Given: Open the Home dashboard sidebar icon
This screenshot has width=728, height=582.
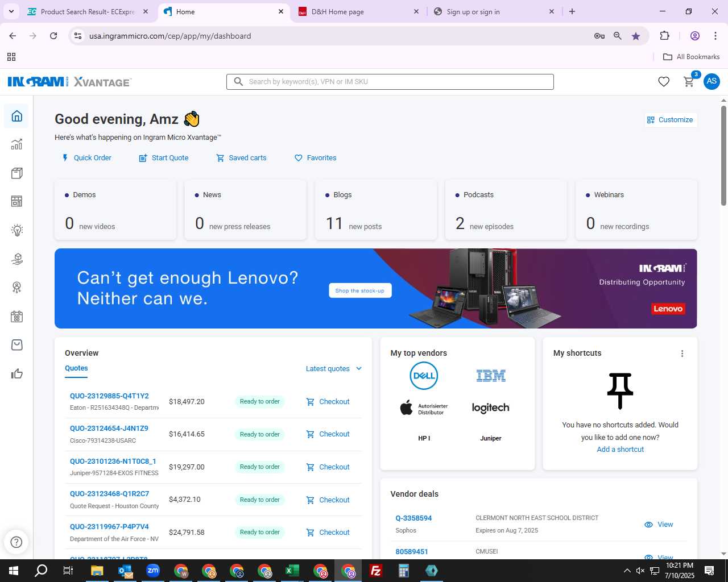Looking at the screenshot, I should pyautogui.click(x=17, y=116).
